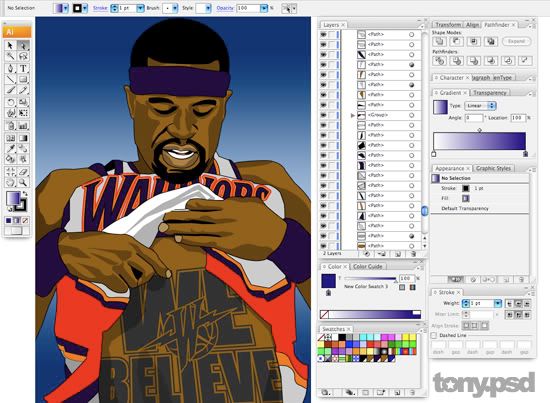Click the Swap Fill and Stroke arrow
The width and height of the screenshot is (550, 403).
tap(25, 194)
